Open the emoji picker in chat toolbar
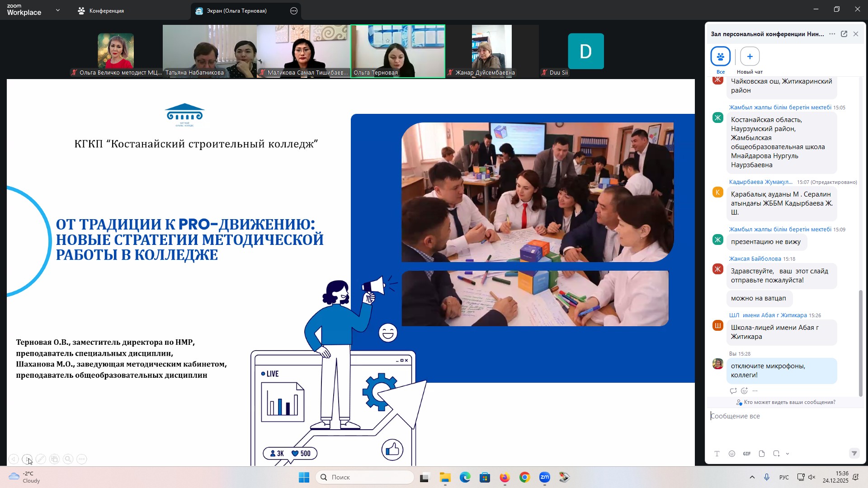Screen dimensions: 868x488 (732, 454)
